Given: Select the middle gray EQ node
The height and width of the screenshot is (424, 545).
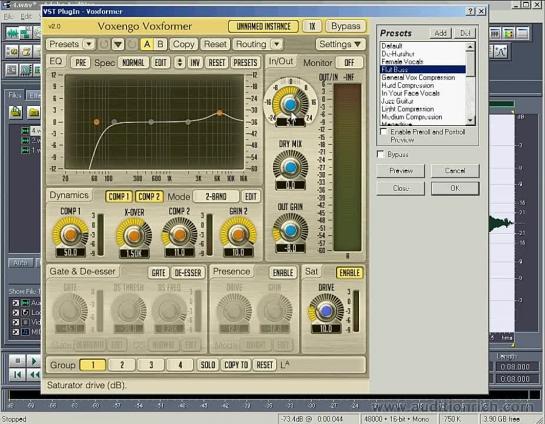Looking at the screenshot, I should pyautogui.click(x=151, y=122).
